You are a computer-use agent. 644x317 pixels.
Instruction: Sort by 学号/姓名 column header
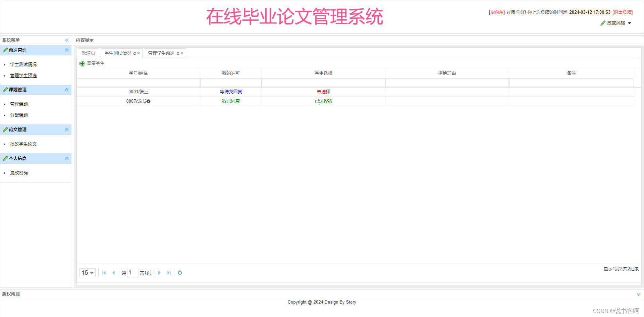(x=139, y=73)
